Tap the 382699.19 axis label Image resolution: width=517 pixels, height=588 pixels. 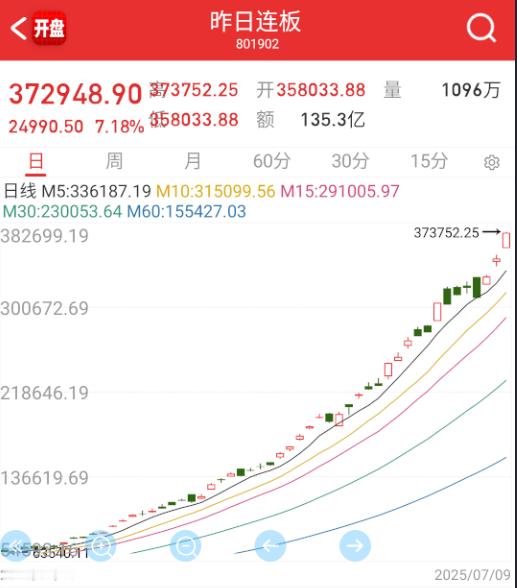pyautogui.click(x=44, y=236)
